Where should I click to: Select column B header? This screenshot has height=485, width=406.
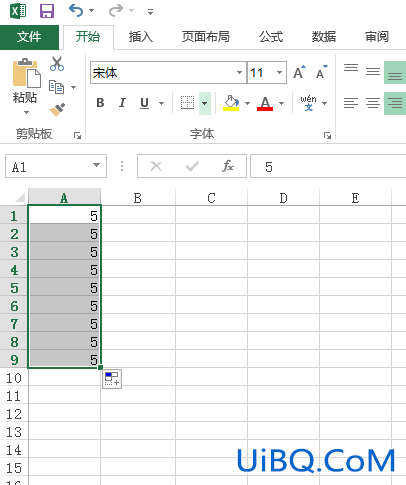tap(138, 198)
